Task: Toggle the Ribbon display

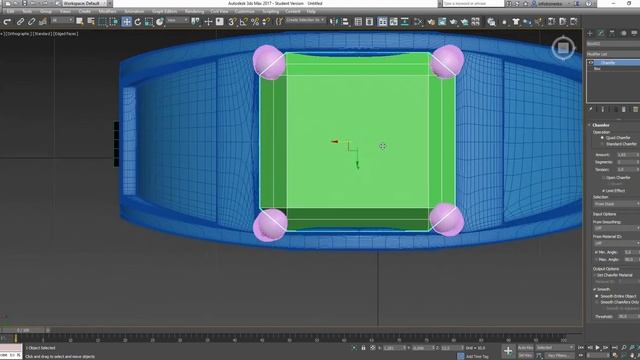Action: (x=382, y=22)
